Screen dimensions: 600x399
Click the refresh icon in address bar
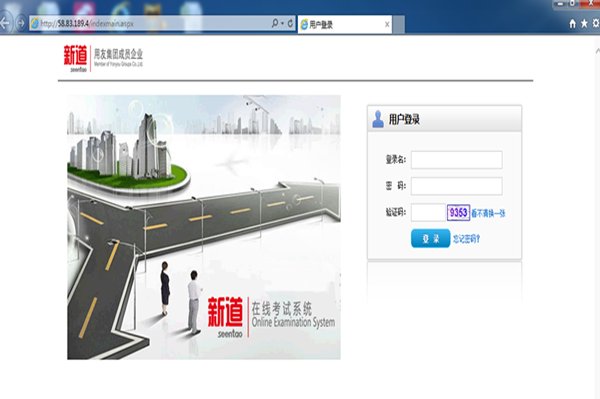(290, 23)
